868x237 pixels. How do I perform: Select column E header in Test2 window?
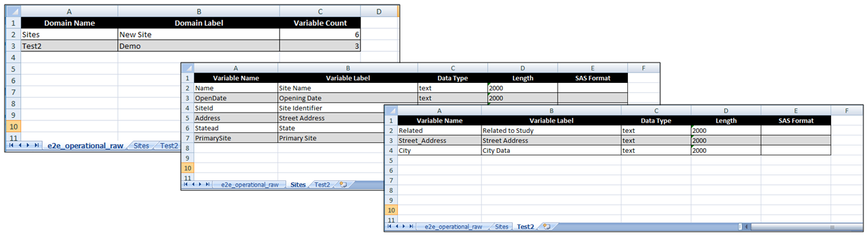(x=796, y=111)
